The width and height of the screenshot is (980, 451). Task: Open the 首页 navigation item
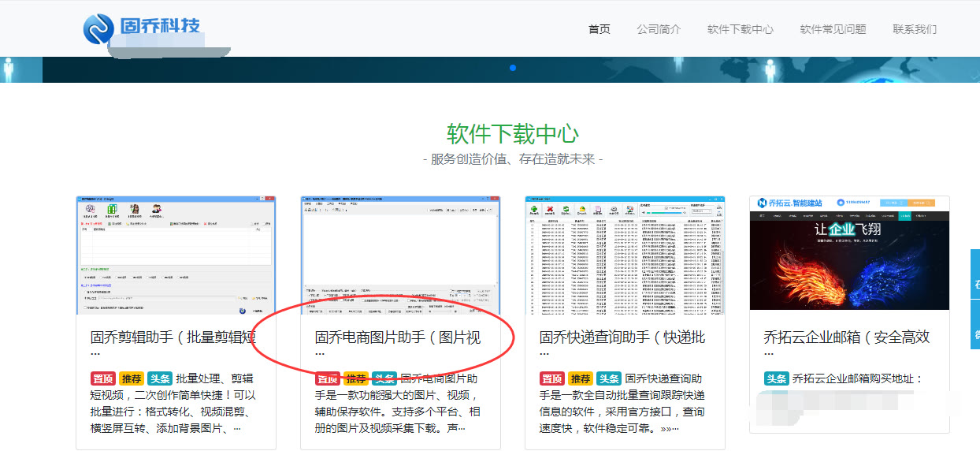click(600, 29)
